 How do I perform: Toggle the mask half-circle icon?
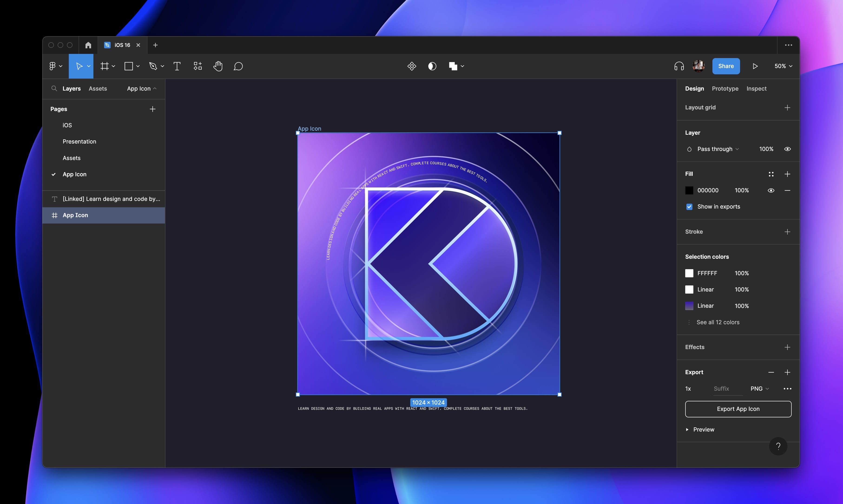tap(432, 66)
